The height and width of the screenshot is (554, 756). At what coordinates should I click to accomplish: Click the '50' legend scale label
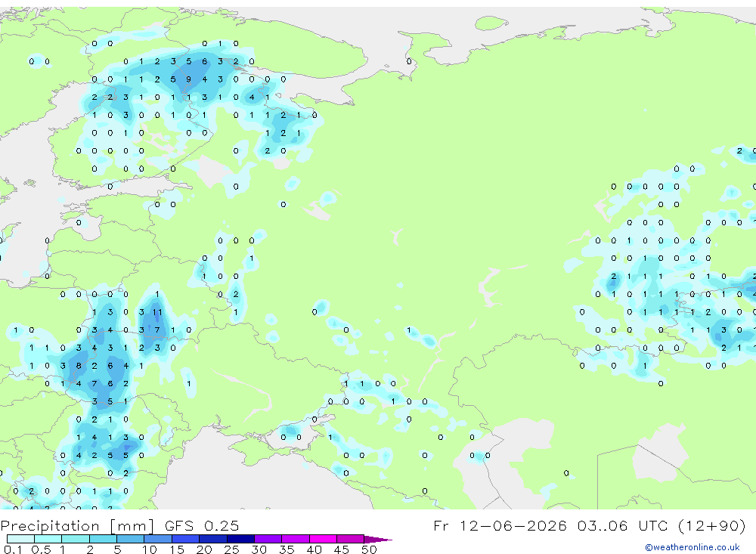click(369, 549)
